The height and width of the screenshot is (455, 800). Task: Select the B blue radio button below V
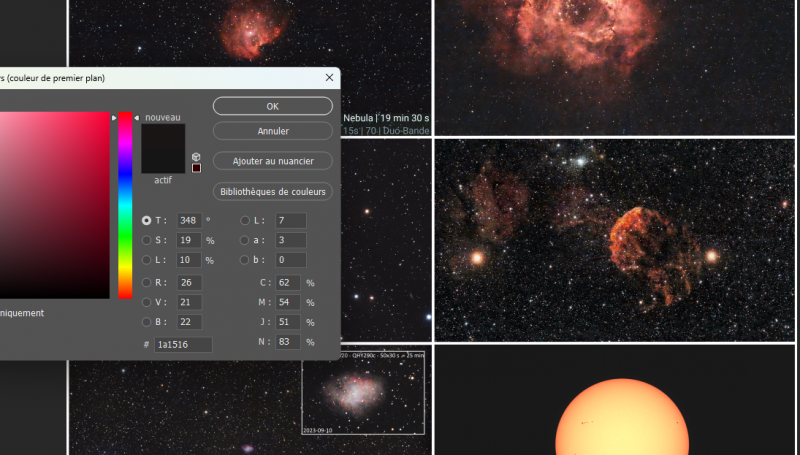(146, 322)
